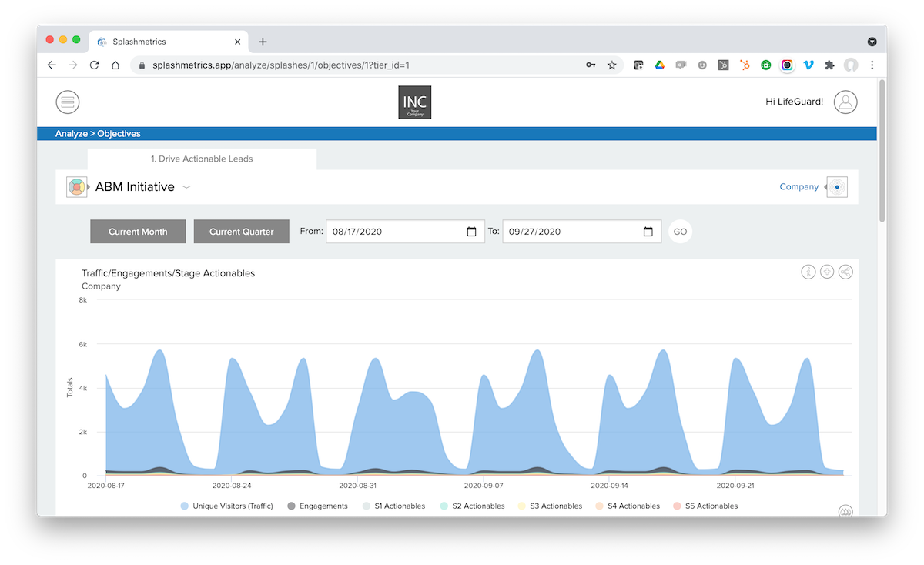Click the Hi LifeGuard! greeting
The image size is (924, 565).
coord(795,102)
